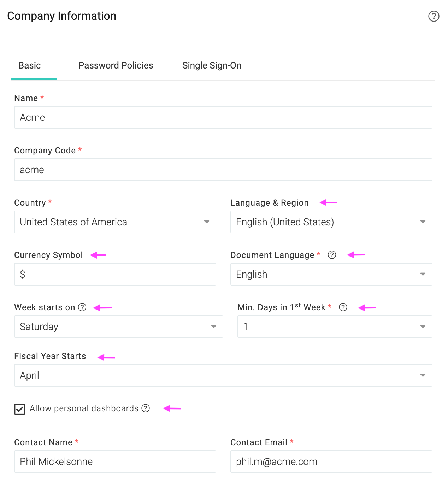Click the Company Code input field

click(x=223, y=170)
